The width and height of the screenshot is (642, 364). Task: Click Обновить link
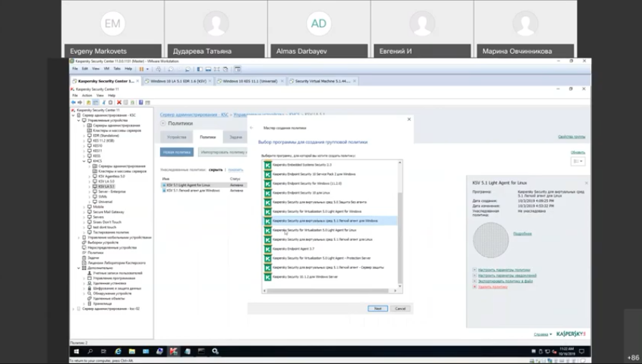pyautogui.click(x=577, y=152)
